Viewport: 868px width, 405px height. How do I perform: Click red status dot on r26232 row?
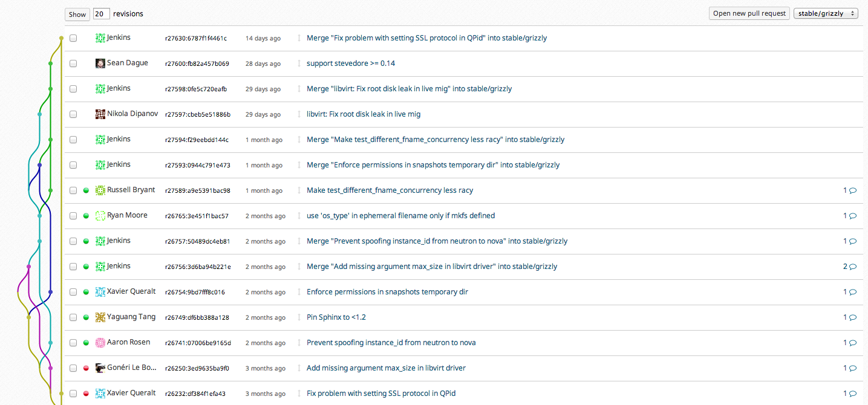(86, 394)
